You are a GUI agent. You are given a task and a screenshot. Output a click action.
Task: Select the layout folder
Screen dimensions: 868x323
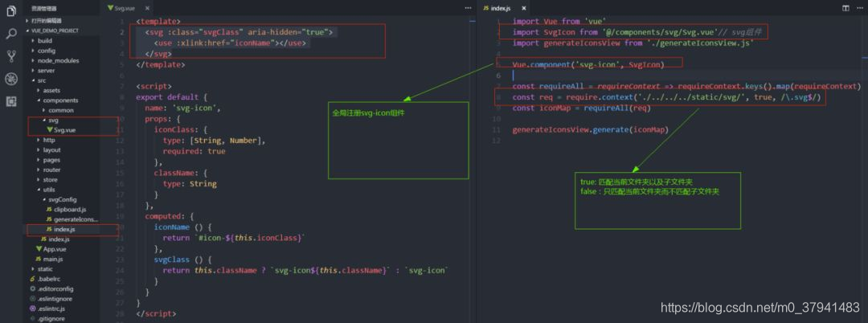click(52, 150)
